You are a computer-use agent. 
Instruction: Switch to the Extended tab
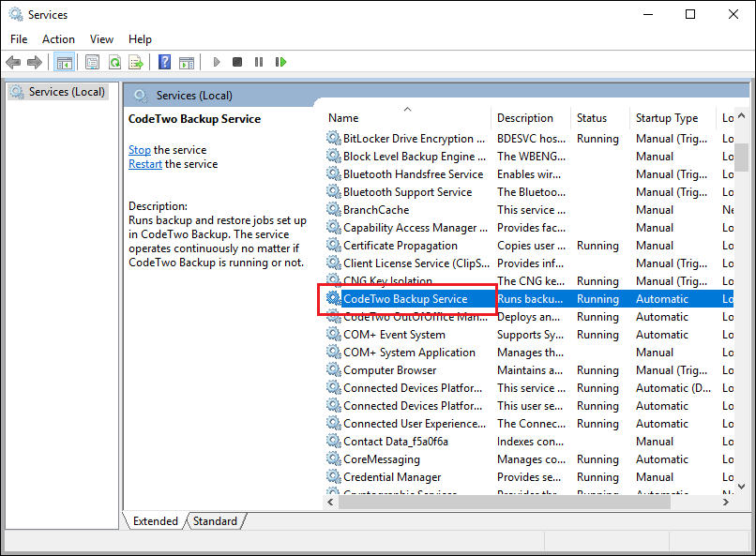[x=156, y=521]
